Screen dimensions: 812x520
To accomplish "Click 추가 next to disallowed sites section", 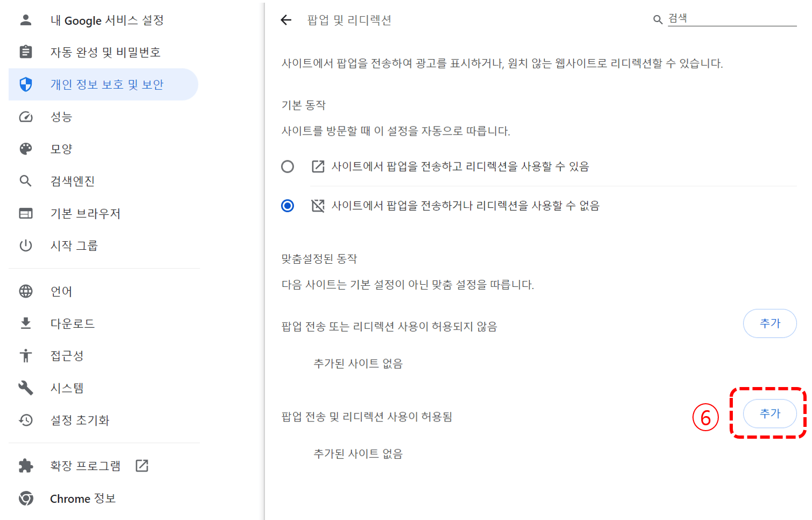I will pyautogui.click(x=770, y=323).
